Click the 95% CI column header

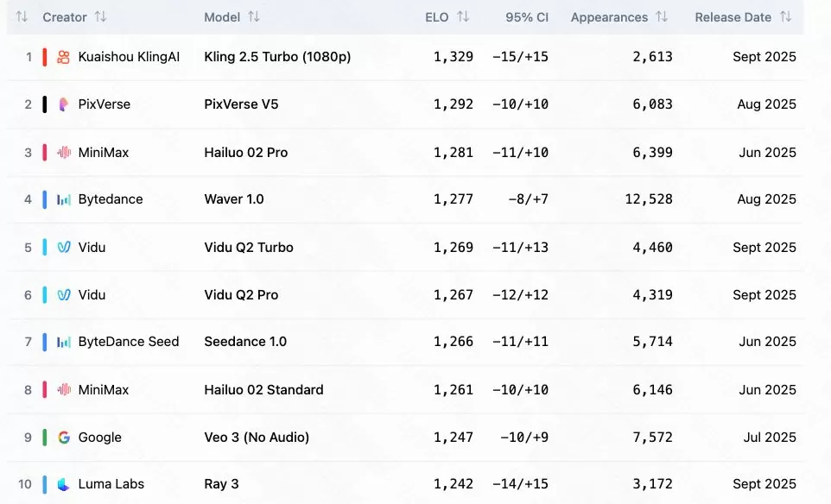tap(527, 17)
